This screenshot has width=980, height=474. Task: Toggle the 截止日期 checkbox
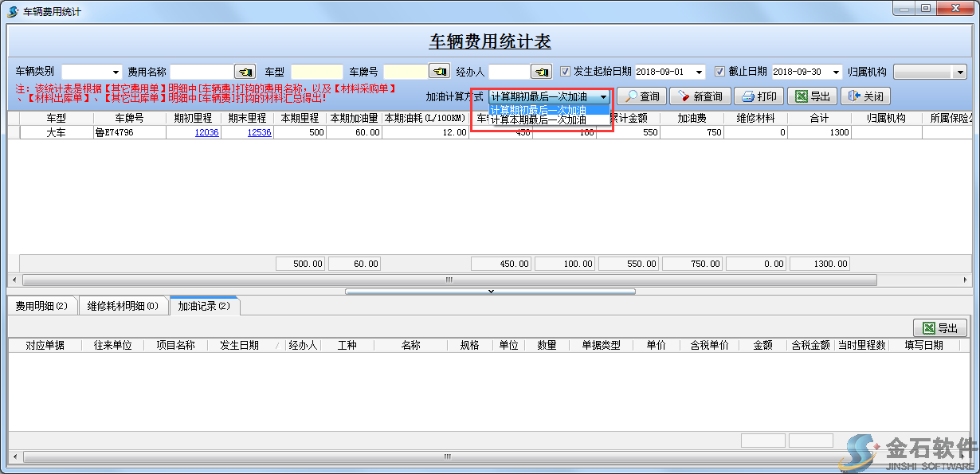click(x=719, y=72)
